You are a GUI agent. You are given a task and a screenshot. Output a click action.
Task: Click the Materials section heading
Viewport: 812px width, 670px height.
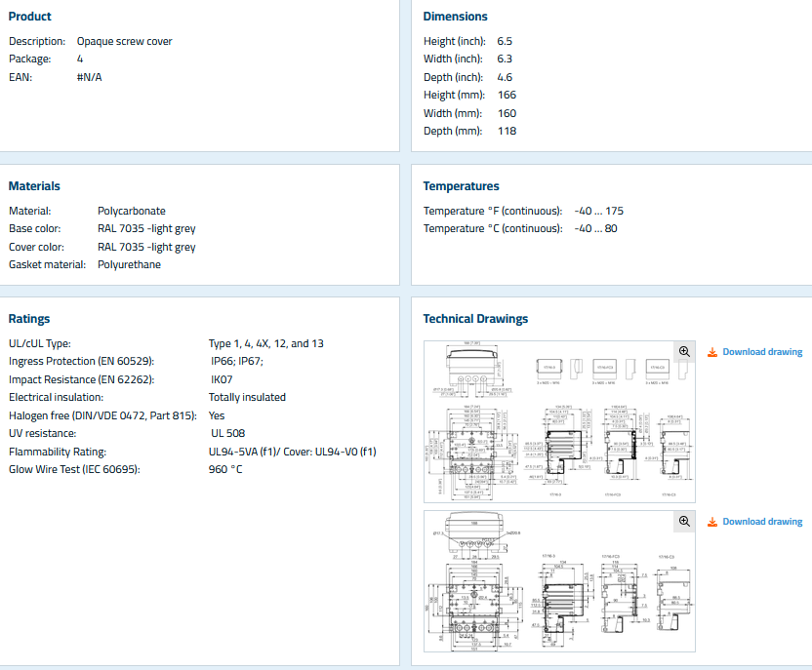pyautogui.click(x=34, y=186)
